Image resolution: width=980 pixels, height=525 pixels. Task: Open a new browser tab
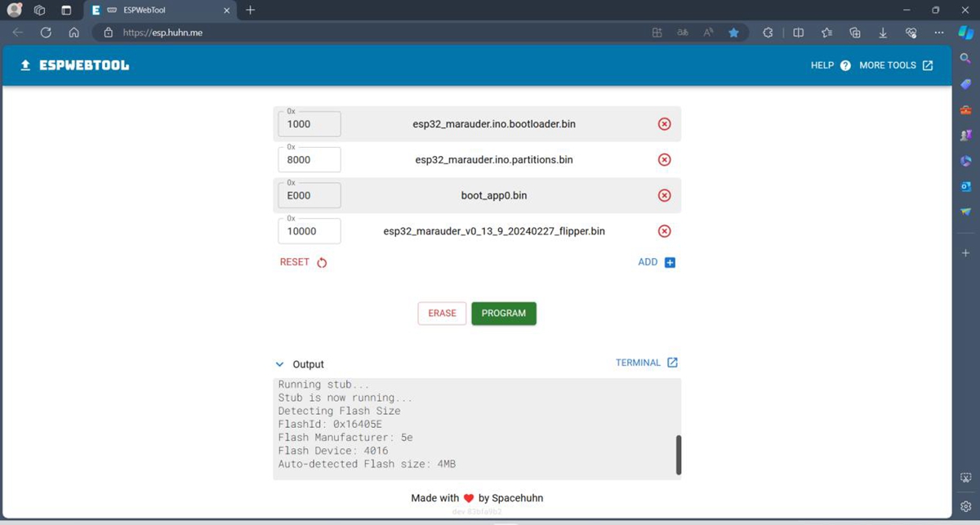click(x=251, y=10)
